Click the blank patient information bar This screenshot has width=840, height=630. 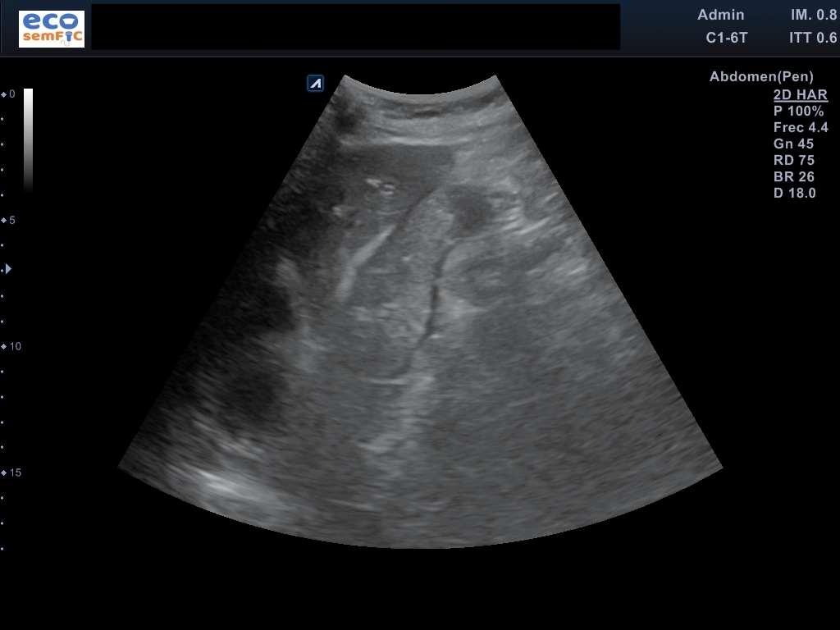[x=355, y=27]
